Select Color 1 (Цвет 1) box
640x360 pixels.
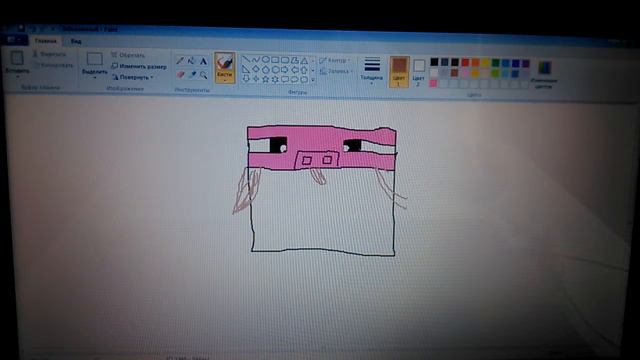click(x=399, y=71)
